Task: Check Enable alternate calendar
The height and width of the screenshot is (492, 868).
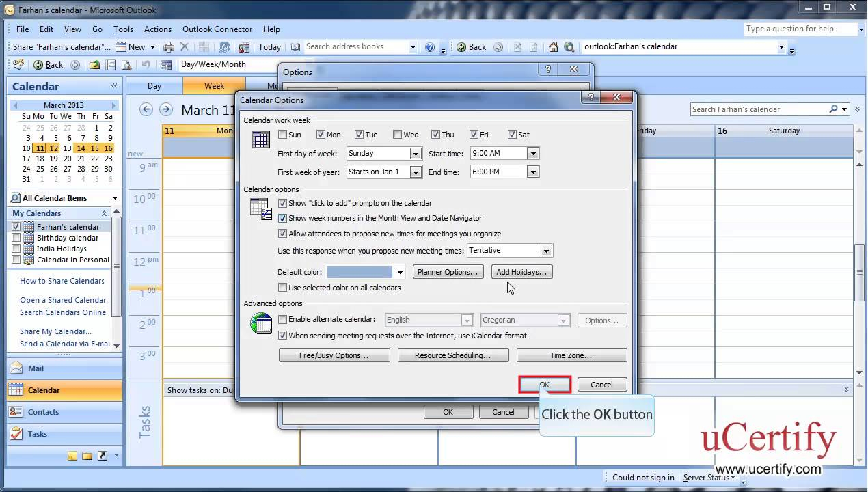Action: point(283,319)
